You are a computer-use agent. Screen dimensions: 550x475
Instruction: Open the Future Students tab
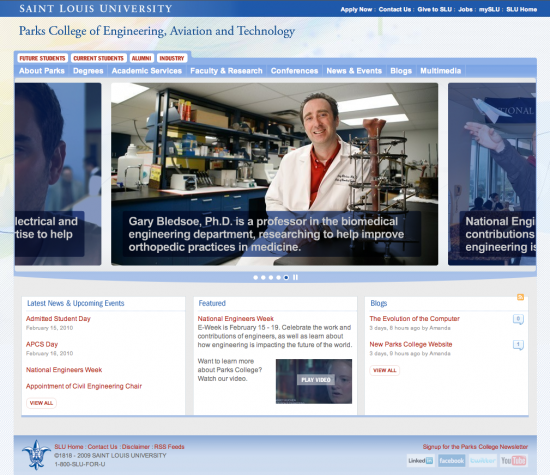point(42,58)
